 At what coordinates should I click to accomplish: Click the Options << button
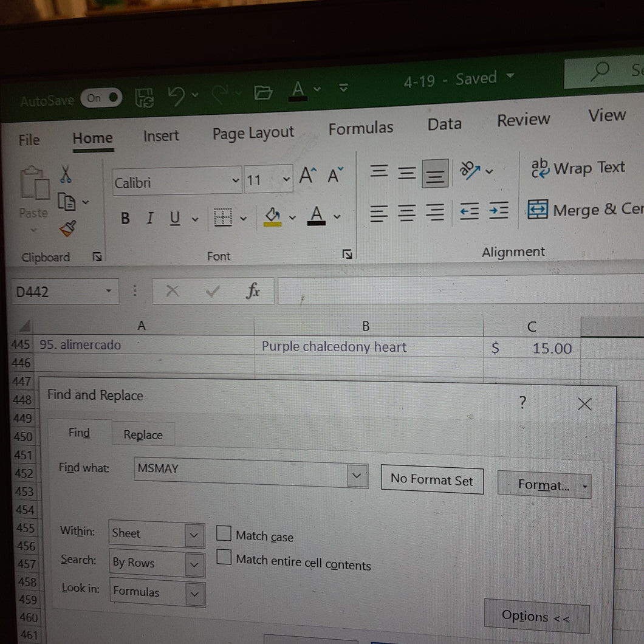tap(537, 617)
